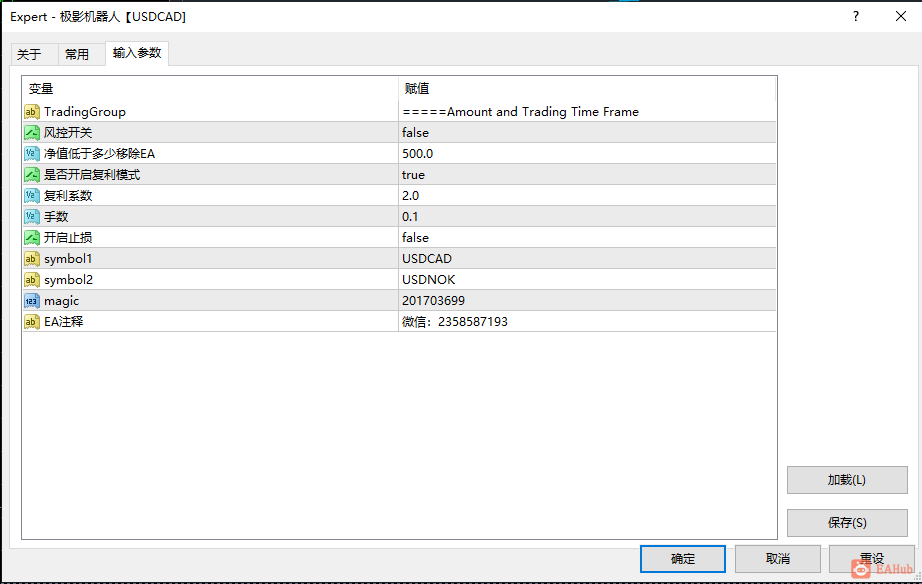Open the 输入参数 tab
This screenshot has width=922, height=584.
[x=137, y=53]
